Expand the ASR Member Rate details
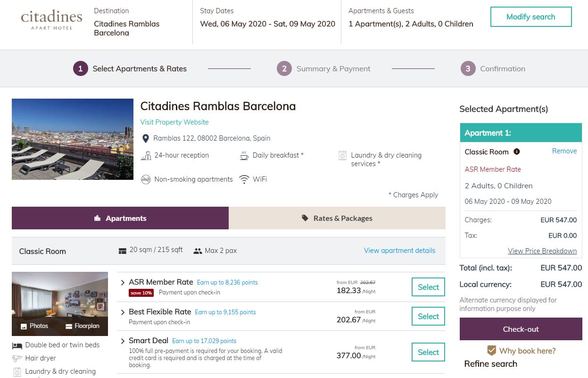 click(123, 283)
